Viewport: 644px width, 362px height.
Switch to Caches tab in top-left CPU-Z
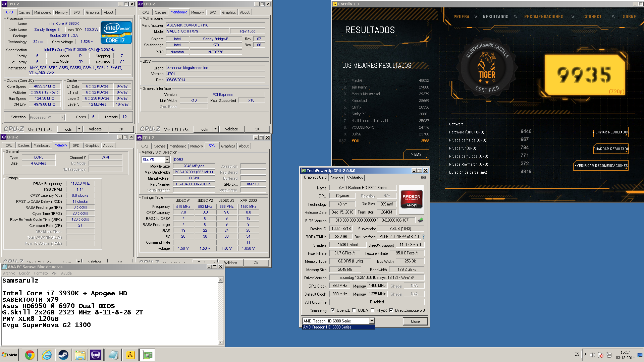(x=24, y=12)
